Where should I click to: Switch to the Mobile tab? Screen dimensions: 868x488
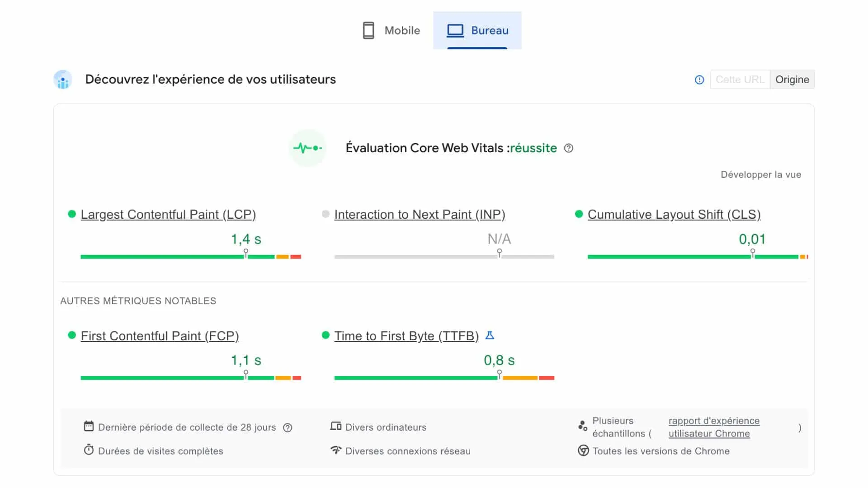point(391,30)
